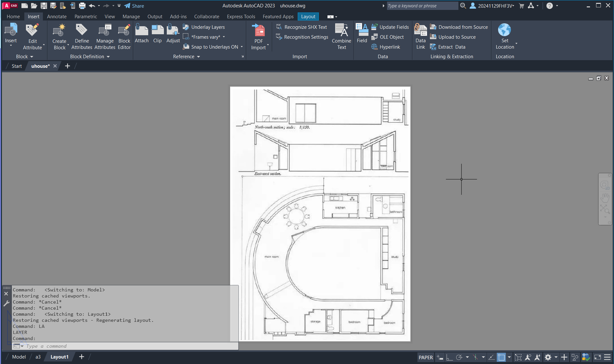Open Manage Attributes
Screen dimensions: 614x364
(105, 36)
